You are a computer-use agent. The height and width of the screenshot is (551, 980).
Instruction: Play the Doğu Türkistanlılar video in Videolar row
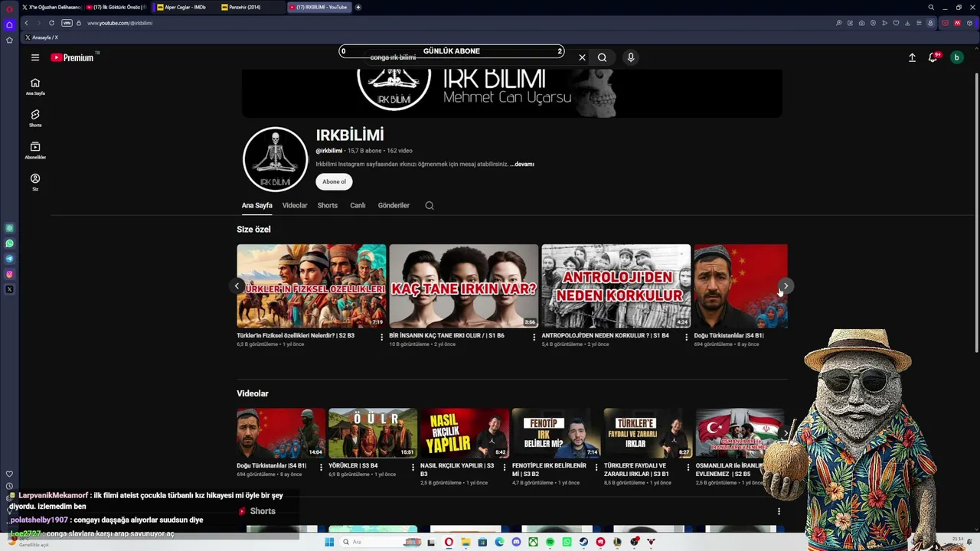pyautogui.click(x=281, y=433)
